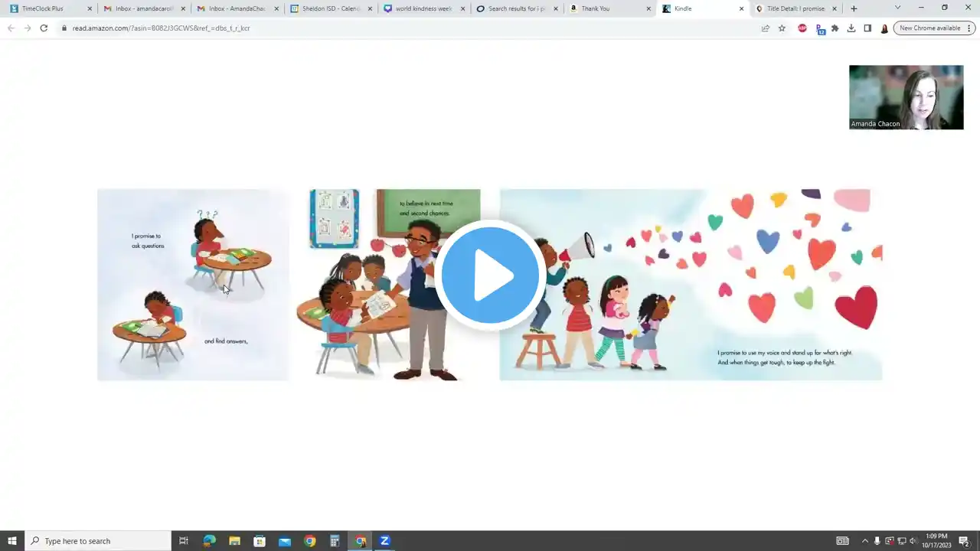Go back to previous page
This screenshot has height=551, width=980.
tap(11, 28)
